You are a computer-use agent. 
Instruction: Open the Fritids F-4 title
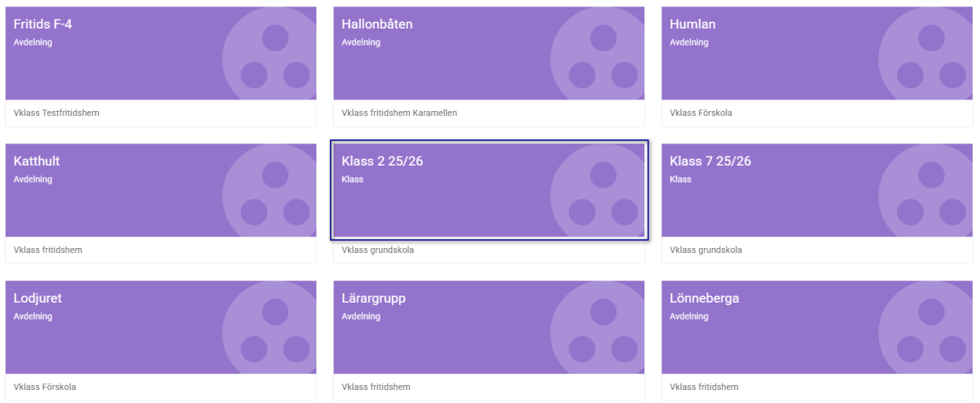[43, 24]
